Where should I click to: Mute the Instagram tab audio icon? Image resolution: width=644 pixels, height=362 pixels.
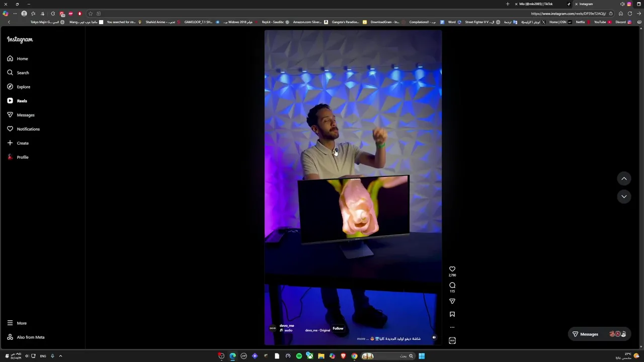[622, 4]
